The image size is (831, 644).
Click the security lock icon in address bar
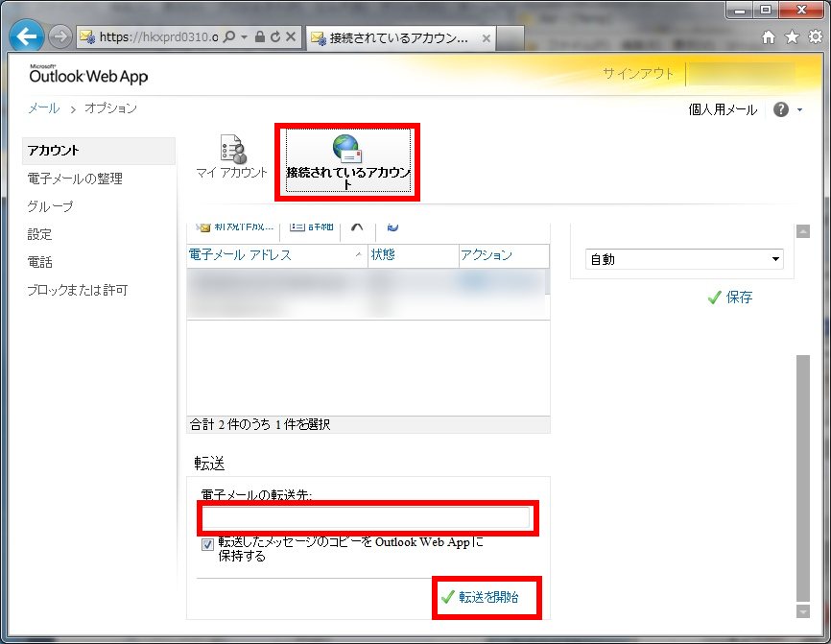coord(260,36)
